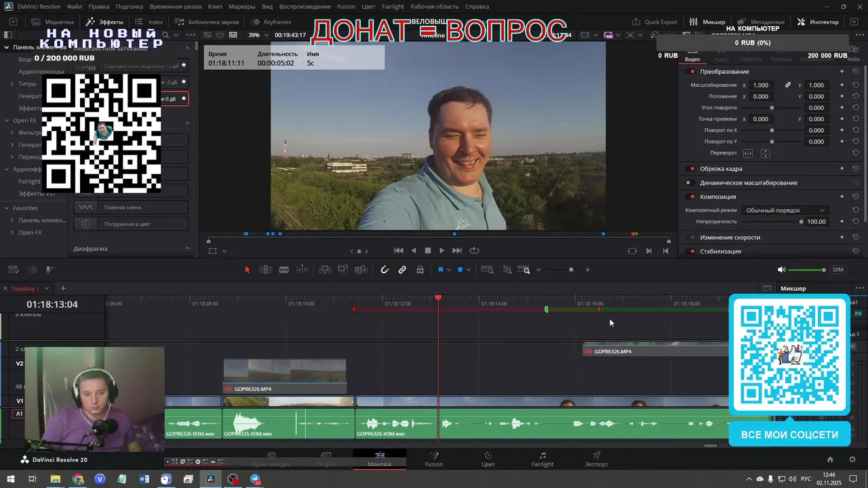This screenshot has height=488, width=868.
Task: Play the clip in reverse
Action: (414, 251)
